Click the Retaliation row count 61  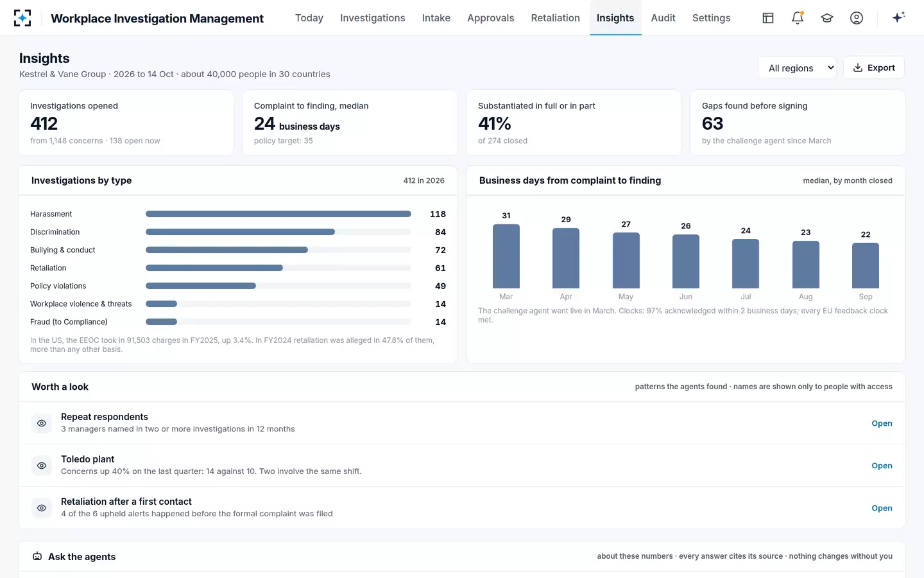tap(440, 268)
